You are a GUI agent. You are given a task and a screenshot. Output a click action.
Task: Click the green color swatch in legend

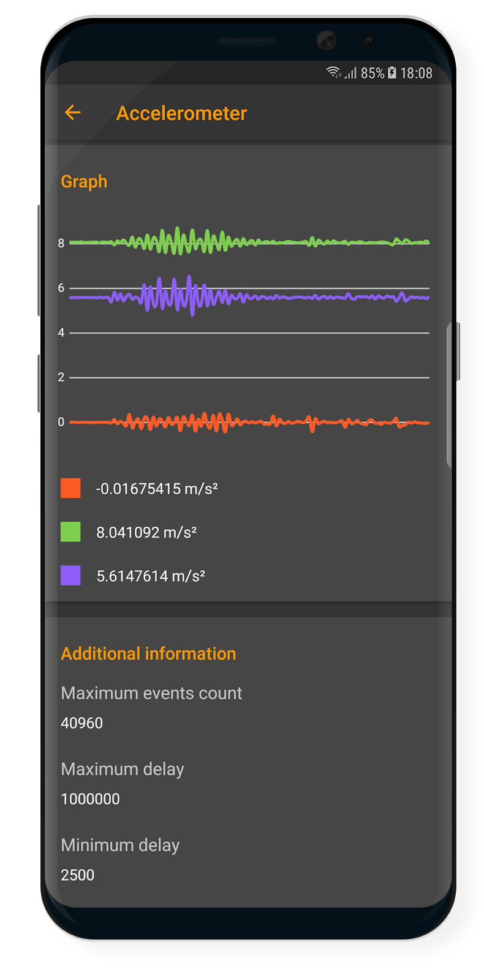tap(70, 532)
